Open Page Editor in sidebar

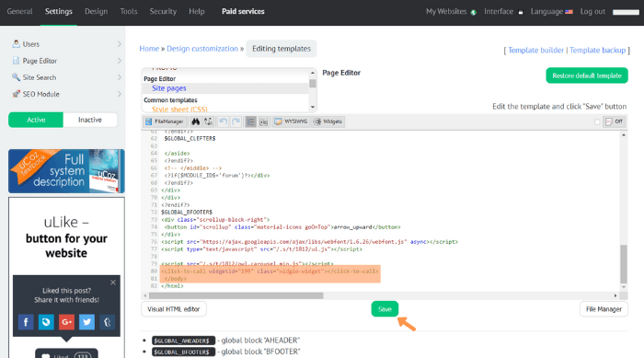(40, 61)
